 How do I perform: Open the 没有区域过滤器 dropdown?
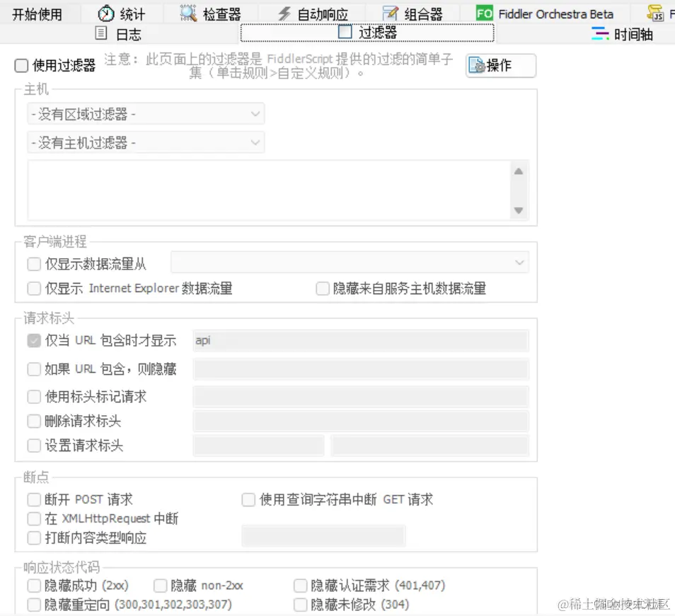(145, 113)
